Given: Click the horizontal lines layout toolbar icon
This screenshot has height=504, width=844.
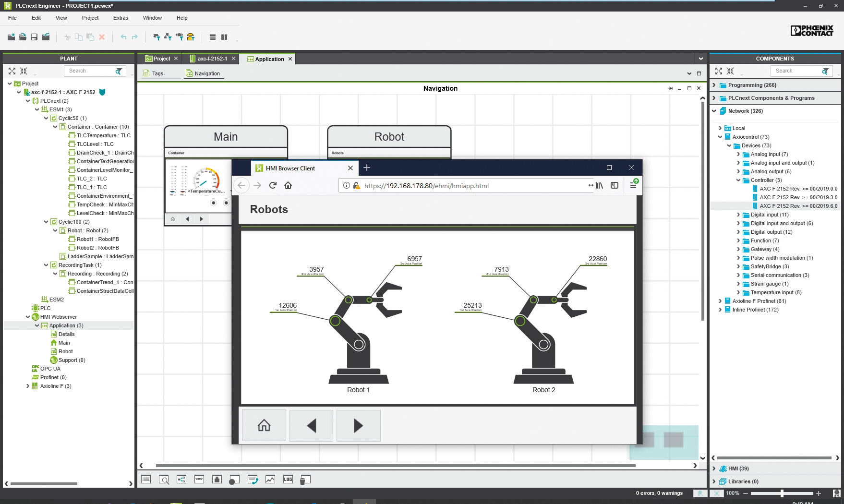Looking at the screenshot, I should click(212, 37).
